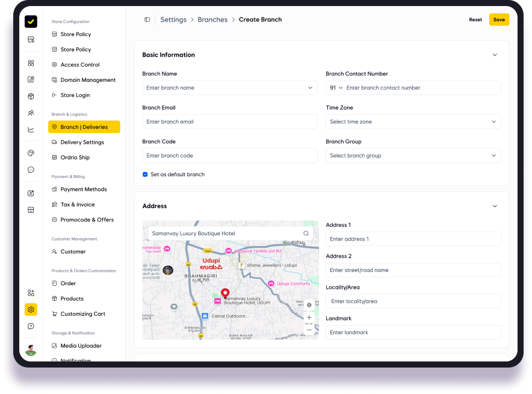Open the analytics chart icon in left rail
Screen dimensions: 532x394
[x=31, y=129]
